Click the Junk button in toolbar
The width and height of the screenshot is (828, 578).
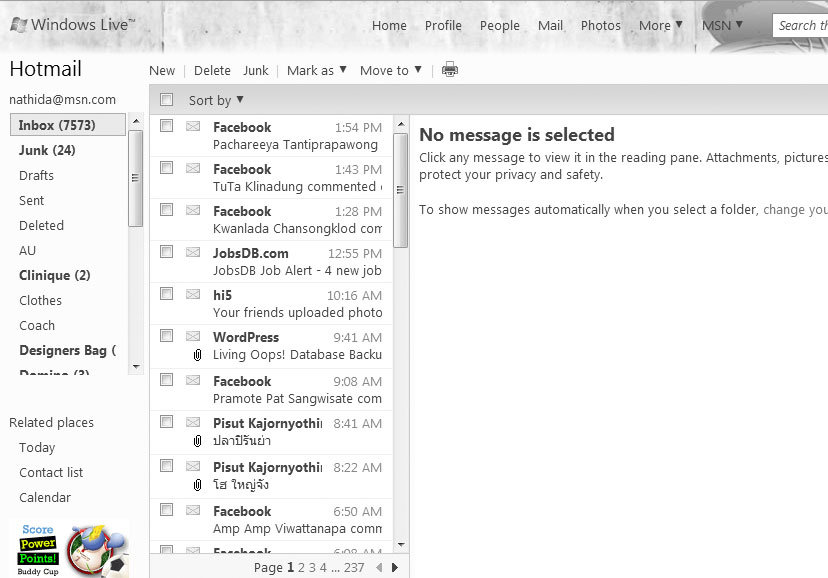coord(256,70)
